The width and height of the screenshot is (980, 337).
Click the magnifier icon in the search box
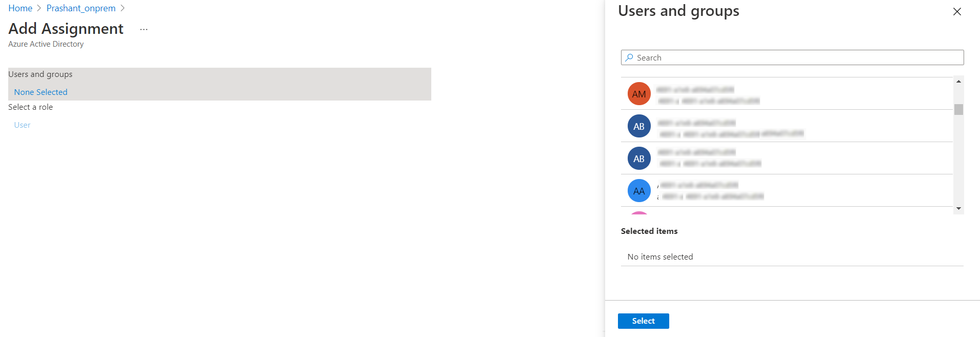(x=629, y=57)
